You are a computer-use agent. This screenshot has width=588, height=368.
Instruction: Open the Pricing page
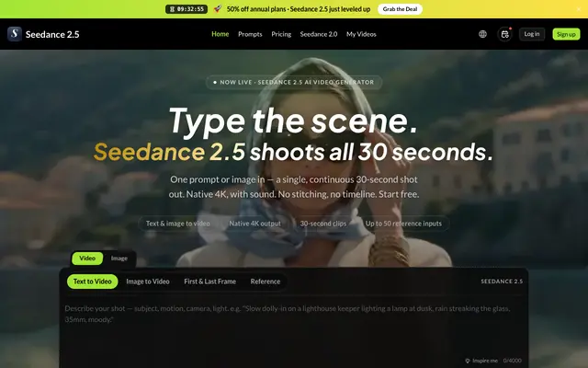click(281, 34)
